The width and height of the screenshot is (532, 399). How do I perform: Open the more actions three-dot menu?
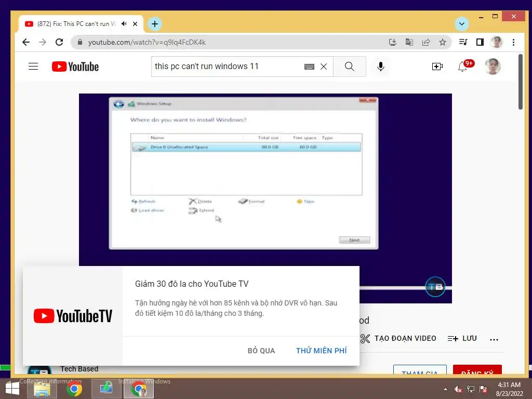click(x=494, y=339)
